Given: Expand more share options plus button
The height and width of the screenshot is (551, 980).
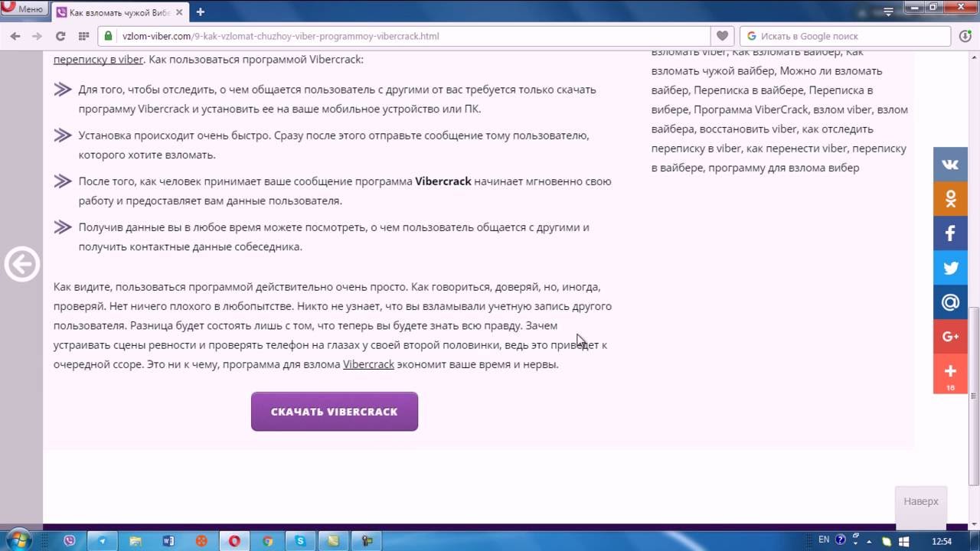Looking at the screenshot, I should tap(950, 373).
